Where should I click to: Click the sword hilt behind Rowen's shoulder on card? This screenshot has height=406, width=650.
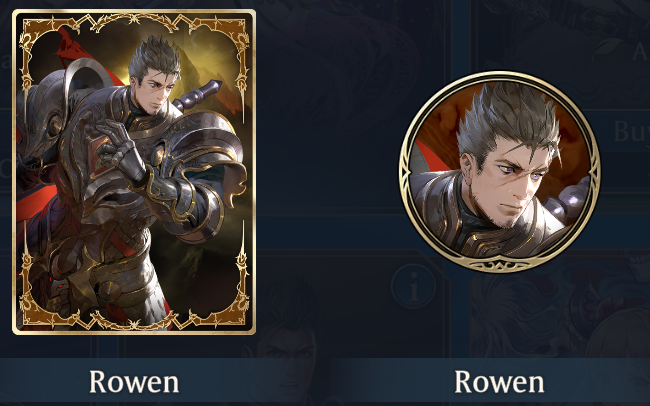198,96
